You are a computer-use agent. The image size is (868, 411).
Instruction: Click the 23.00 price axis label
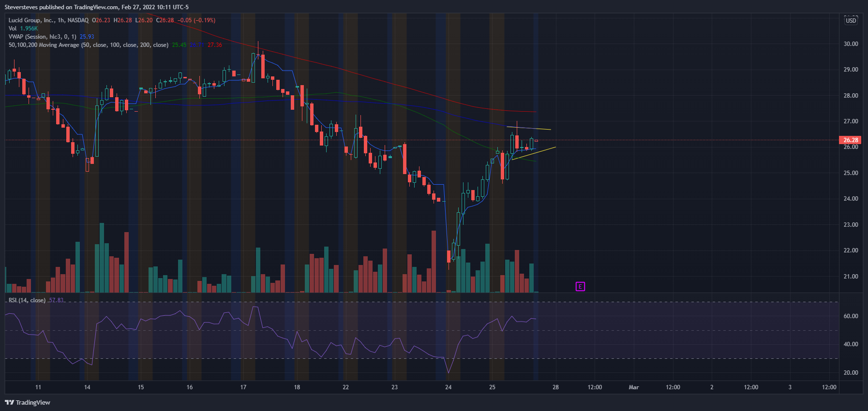pos(851,225)
